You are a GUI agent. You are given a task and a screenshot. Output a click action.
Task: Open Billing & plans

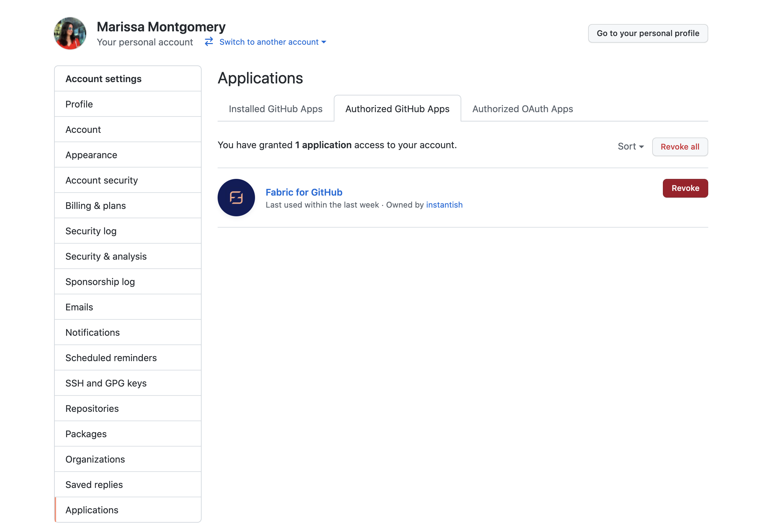(128, 206)
